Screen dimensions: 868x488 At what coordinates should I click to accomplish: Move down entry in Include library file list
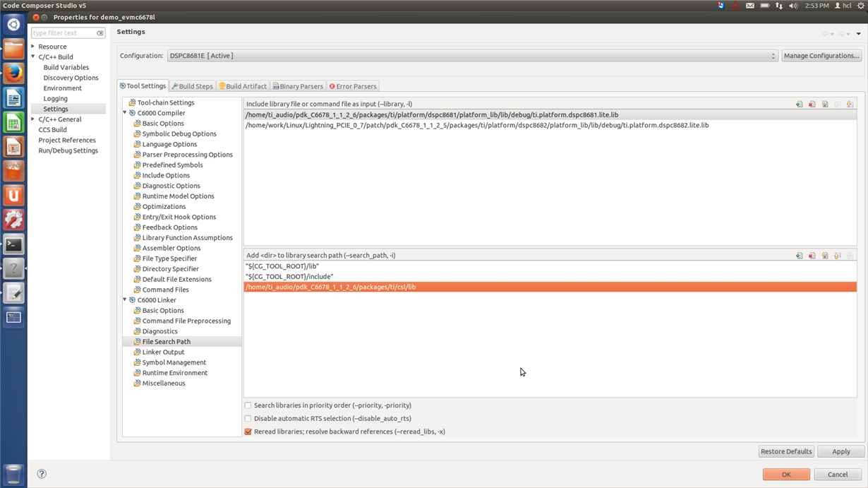[850, 104]
